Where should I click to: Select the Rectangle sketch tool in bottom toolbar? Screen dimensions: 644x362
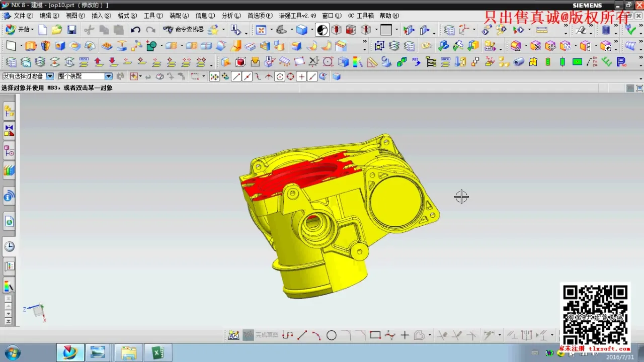pos(375,335)
